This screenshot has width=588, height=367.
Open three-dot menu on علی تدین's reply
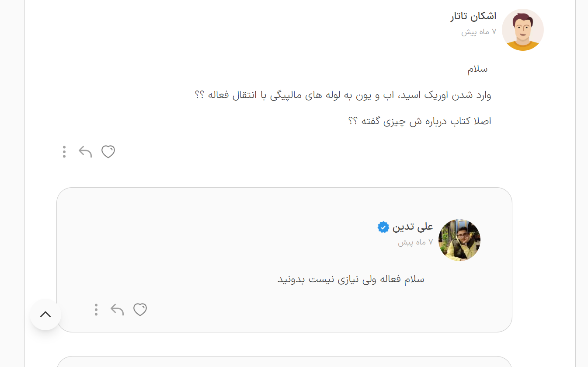pos(96,310)
